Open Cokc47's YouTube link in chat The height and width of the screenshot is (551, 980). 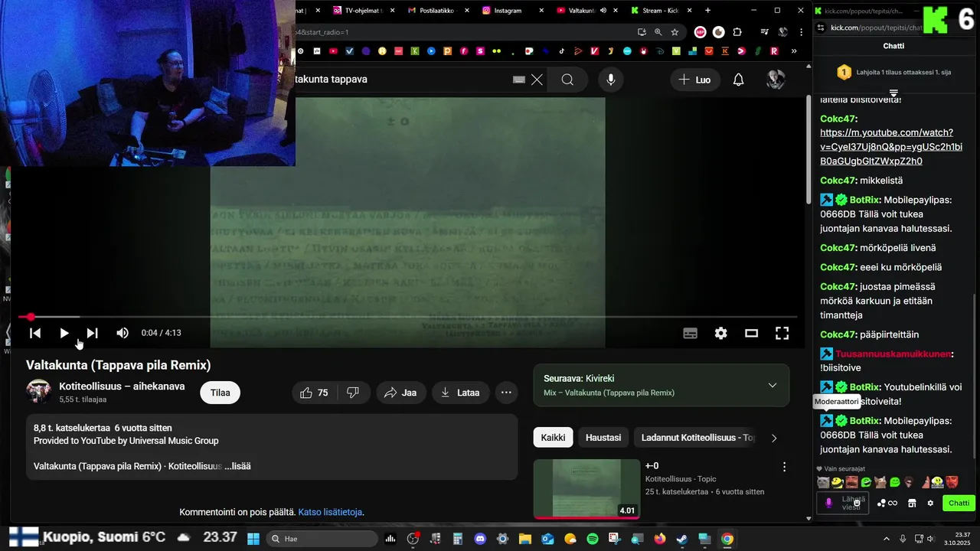pos(891,147)
